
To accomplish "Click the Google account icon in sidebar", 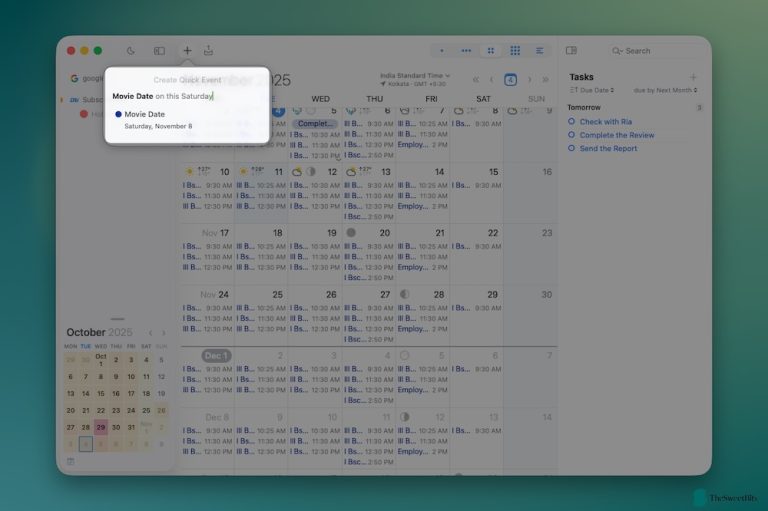I will pyautogui.click(x=74, y=78).
